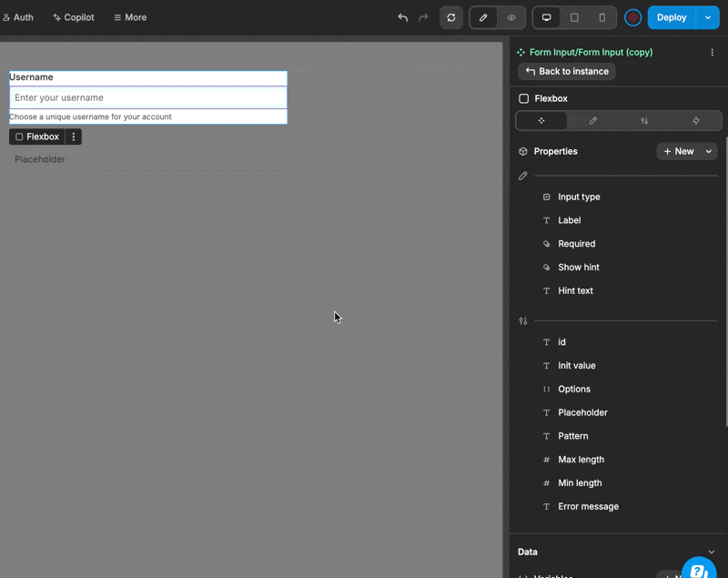728x578 pixels.
Task: Click the Enter your username input field
Action: pyautogui.click(x=148, y=97)
